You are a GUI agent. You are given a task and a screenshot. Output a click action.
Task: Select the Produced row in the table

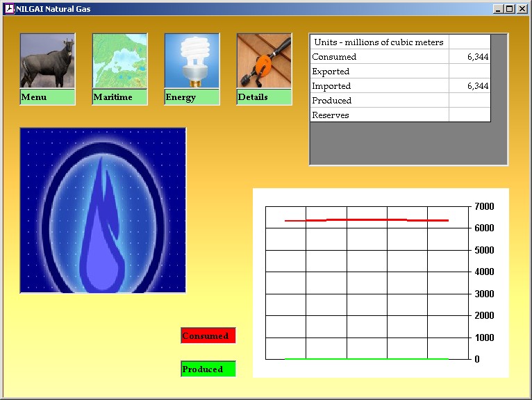coord(379,101)
